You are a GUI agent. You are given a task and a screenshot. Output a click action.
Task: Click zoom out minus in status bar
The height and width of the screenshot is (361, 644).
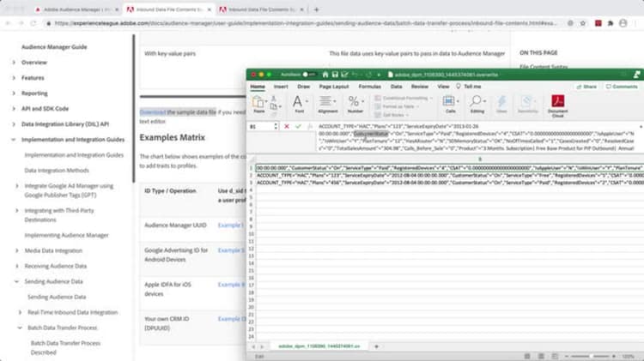click(567, 357)
